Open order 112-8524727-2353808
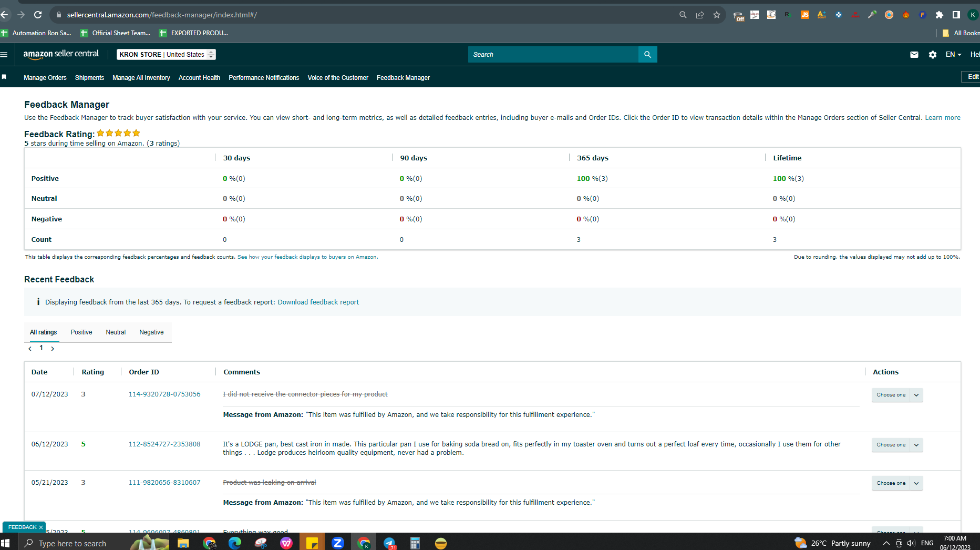Image resolution: width=980 pixels, height=550 pixels. (x=164, y=444)
